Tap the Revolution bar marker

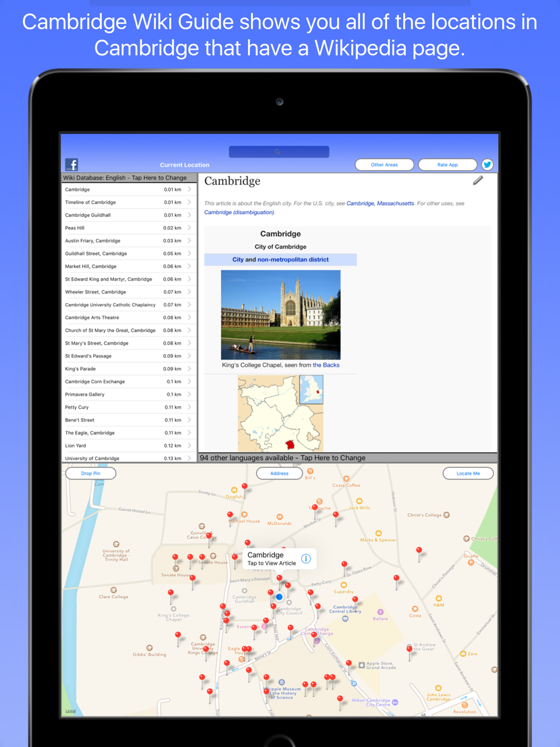[465, 706]
